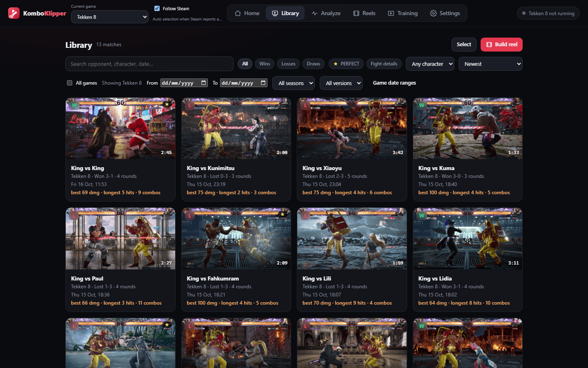Toggle the Losses filter chip

tap(288, 64)
